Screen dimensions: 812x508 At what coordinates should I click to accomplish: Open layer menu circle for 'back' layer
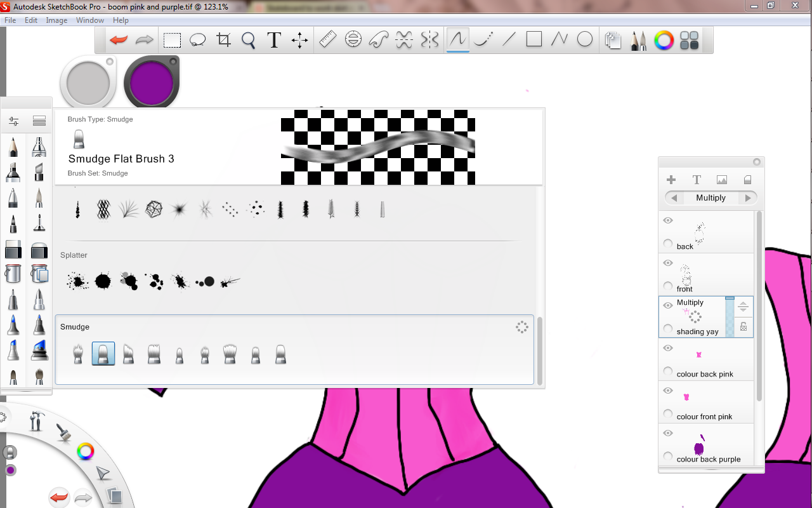pyautogui.click(x=668, y=243)
